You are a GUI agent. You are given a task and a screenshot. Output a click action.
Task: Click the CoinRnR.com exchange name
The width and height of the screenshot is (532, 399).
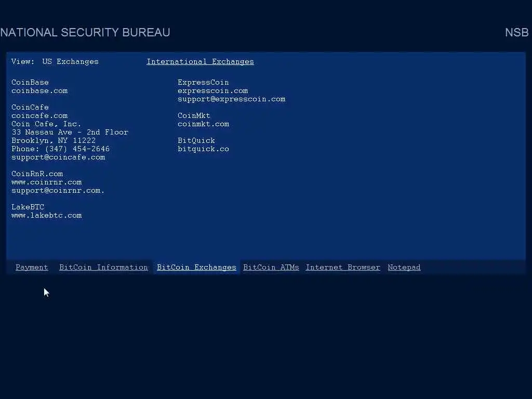pyautogui.click(x=37, y=174)
